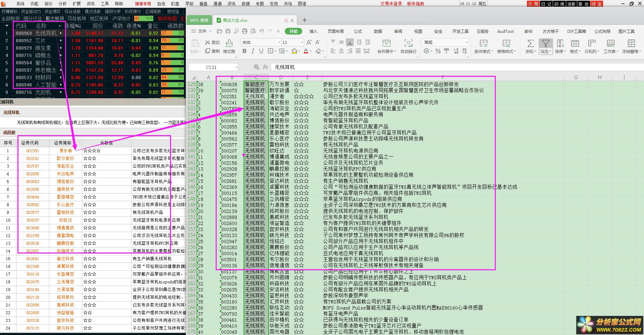Select the 概念板块 tab in stock app

pos(55,18)
